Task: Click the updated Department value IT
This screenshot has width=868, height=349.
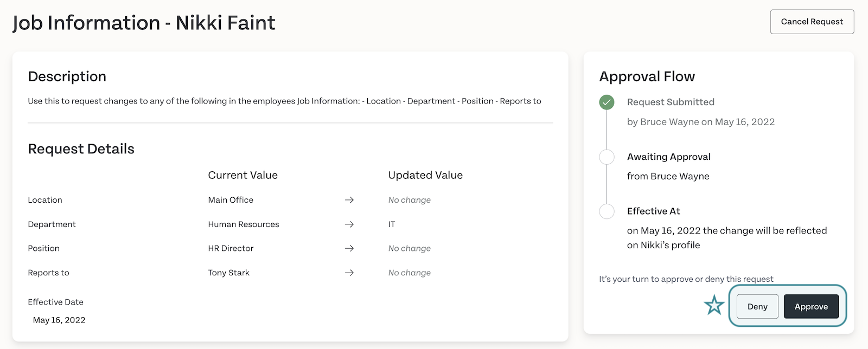Action: click(x=392, y=224)
